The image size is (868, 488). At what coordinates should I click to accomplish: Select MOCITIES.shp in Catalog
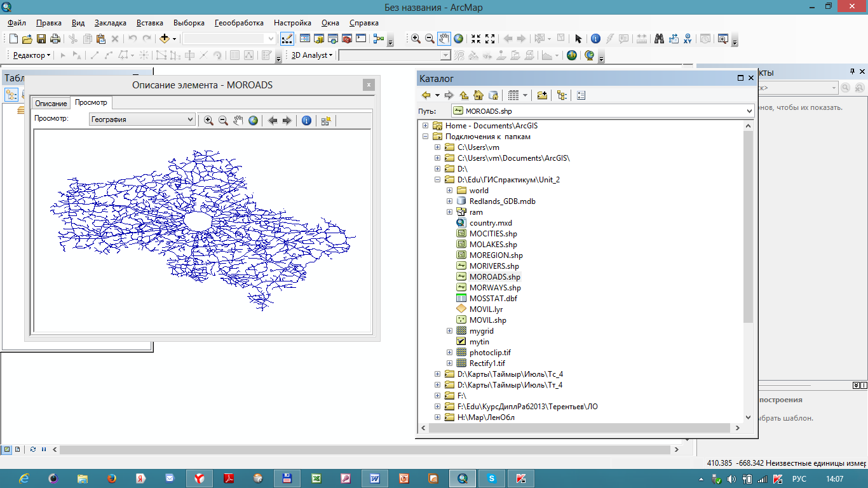(x=493, y=234)
